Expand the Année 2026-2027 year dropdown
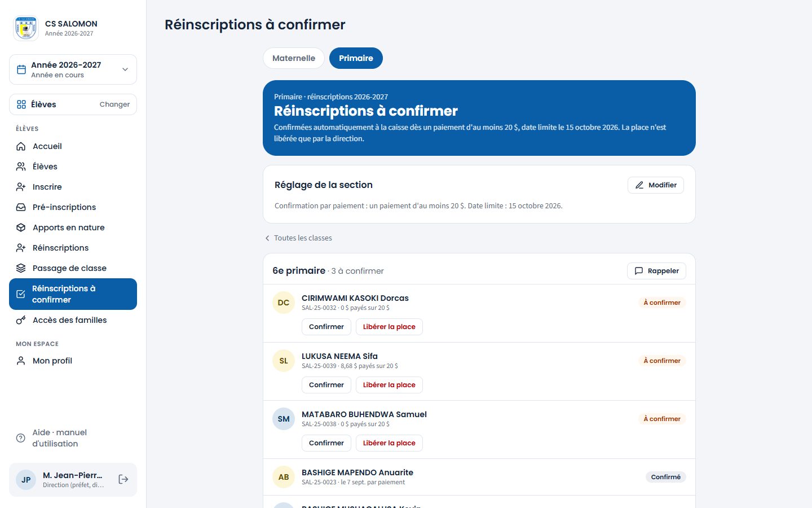Image resolution: width=812 pixels, height=508 pixels. pos(73,69)
